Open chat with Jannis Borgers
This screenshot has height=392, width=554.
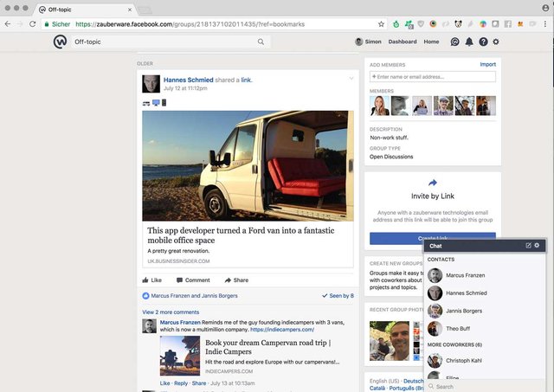tap(484, 311)
